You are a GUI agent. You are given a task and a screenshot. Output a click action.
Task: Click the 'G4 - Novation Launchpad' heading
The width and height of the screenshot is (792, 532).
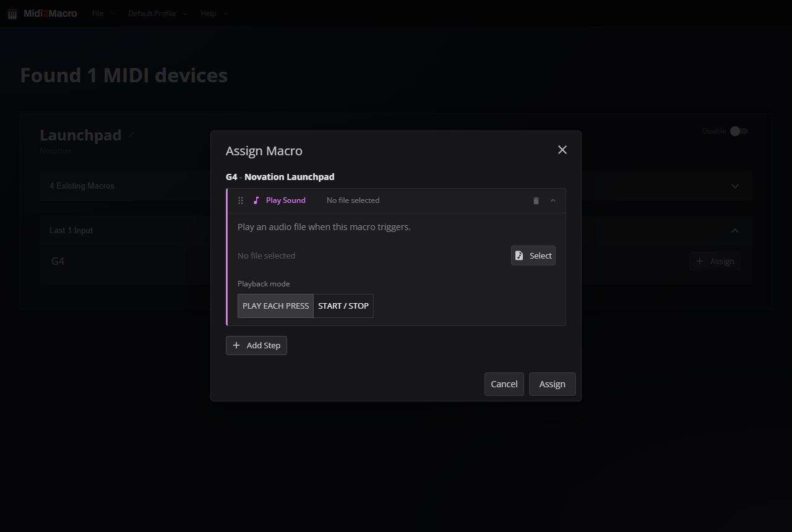280,177
